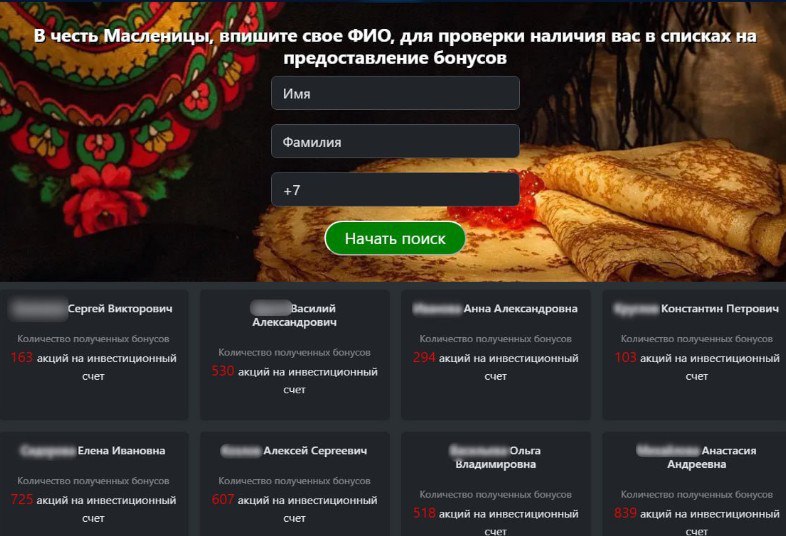Image resolution: width=786 pixels, height=536 pixels.
Task: Open the Анна Александровна bonus card
Action: [x=496, y=354]
